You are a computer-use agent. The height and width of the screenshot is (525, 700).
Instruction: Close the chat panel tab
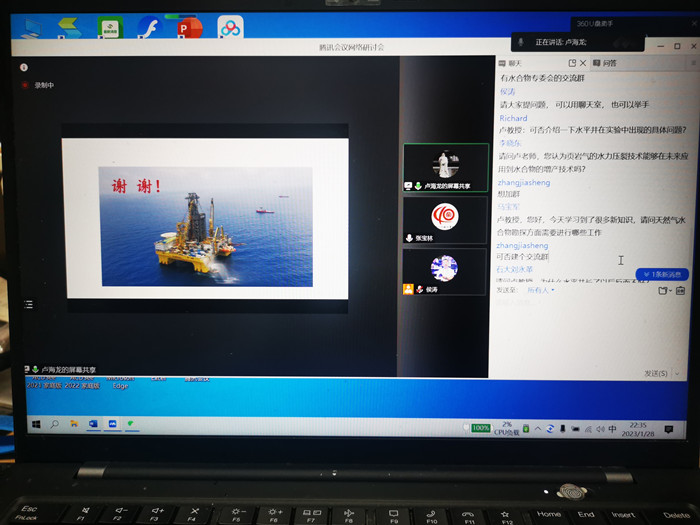583,63
